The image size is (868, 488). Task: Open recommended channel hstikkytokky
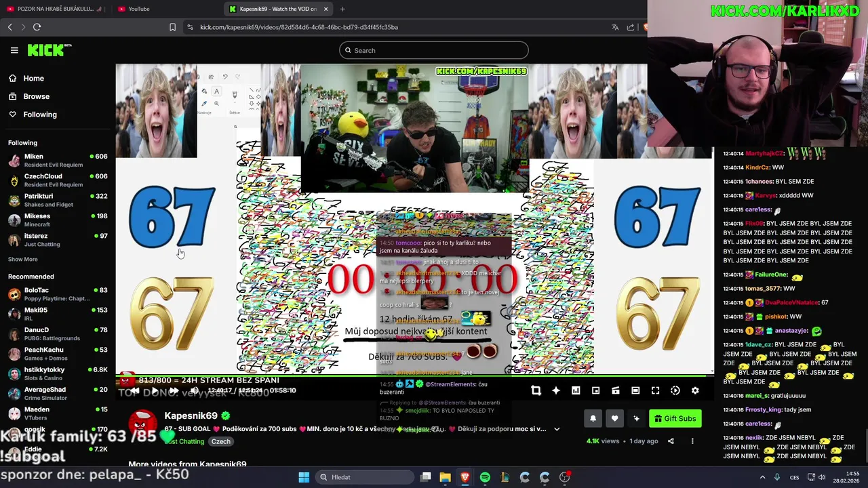click(x=58, y=373)
